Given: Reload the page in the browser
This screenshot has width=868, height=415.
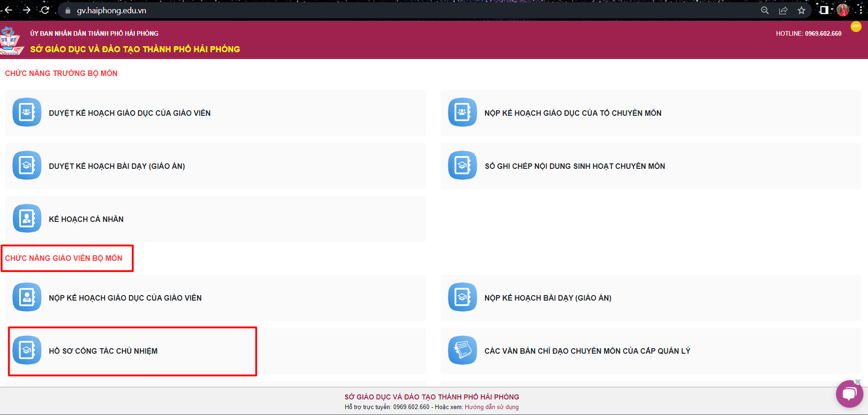Looking at the screenshot, I should click(45, 10).
